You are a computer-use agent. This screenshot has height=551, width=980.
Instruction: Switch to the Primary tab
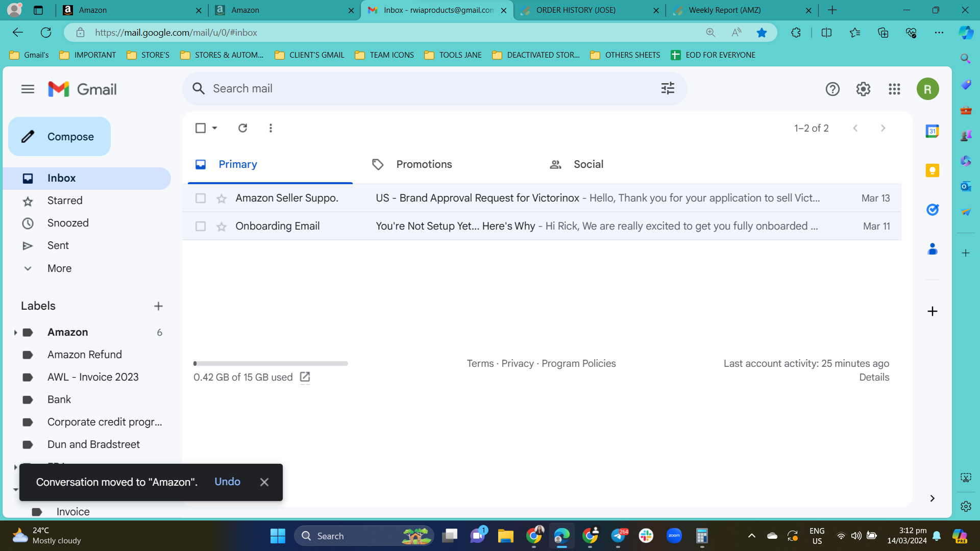click(x=270, y=164)
